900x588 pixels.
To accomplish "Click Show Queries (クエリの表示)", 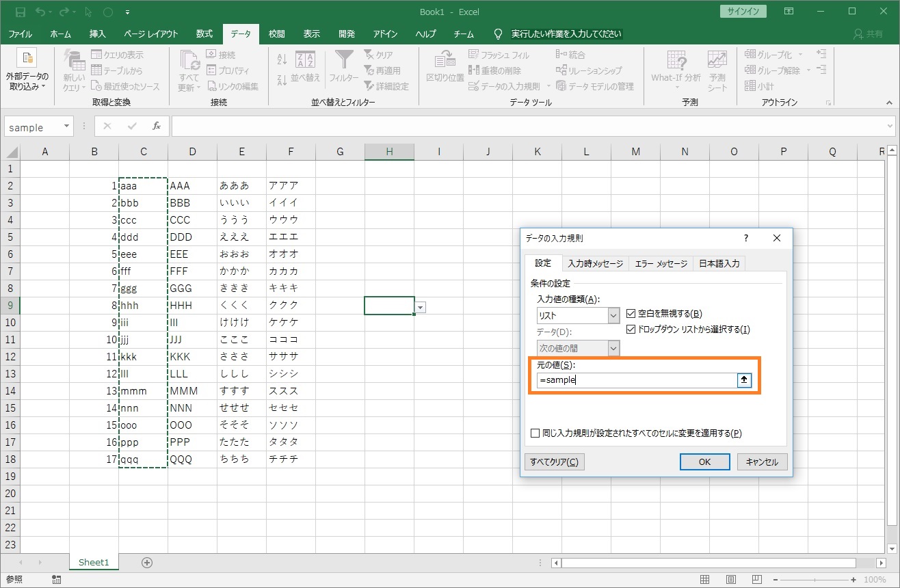I will pos(117,55).
